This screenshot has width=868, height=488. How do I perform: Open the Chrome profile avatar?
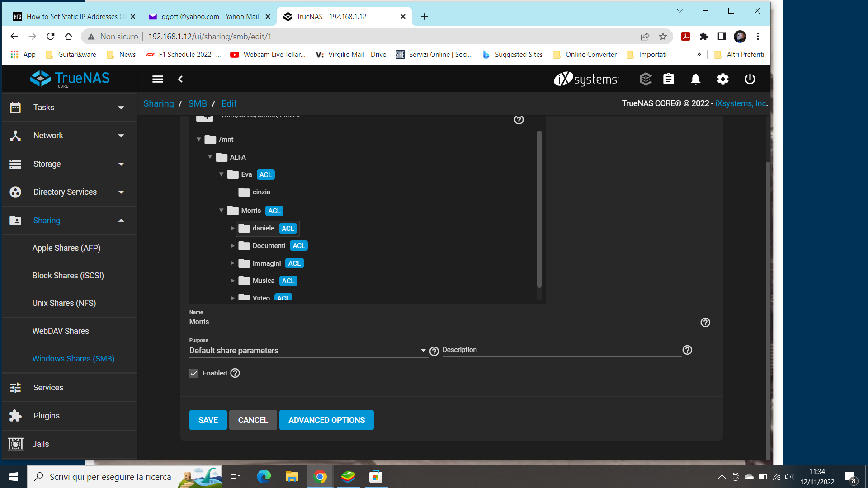(x=740, y=37)
